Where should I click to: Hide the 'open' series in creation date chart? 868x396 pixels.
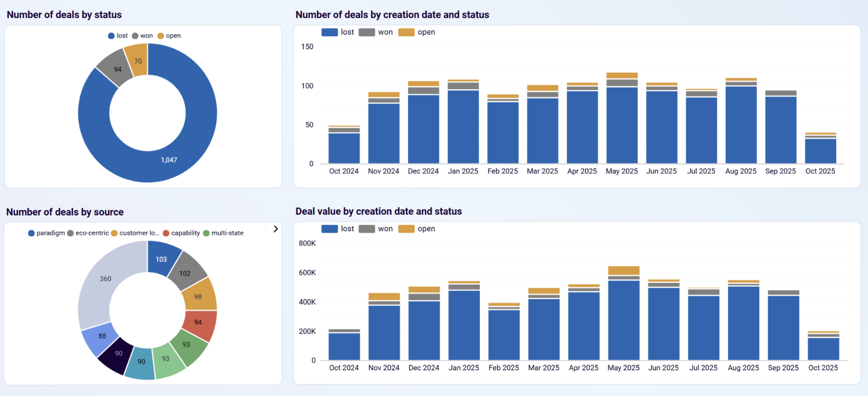pyautogui.click(x=418, y=32)
